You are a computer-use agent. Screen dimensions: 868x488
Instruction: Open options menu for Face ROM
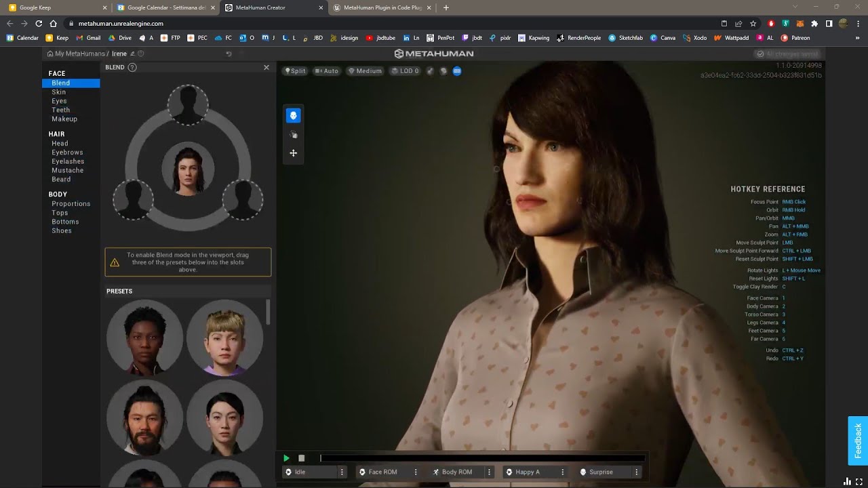[416, 472]
